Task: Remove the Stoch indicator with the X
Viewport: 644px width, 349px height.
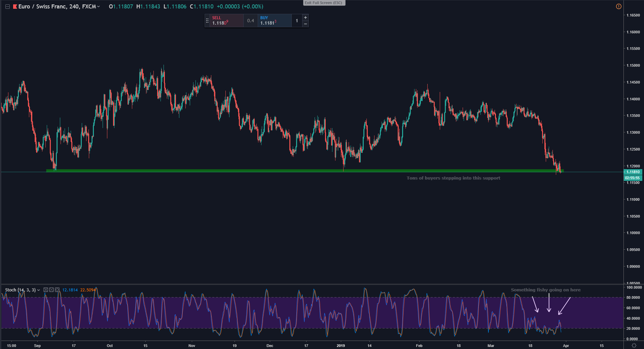Action: [57, 290]
